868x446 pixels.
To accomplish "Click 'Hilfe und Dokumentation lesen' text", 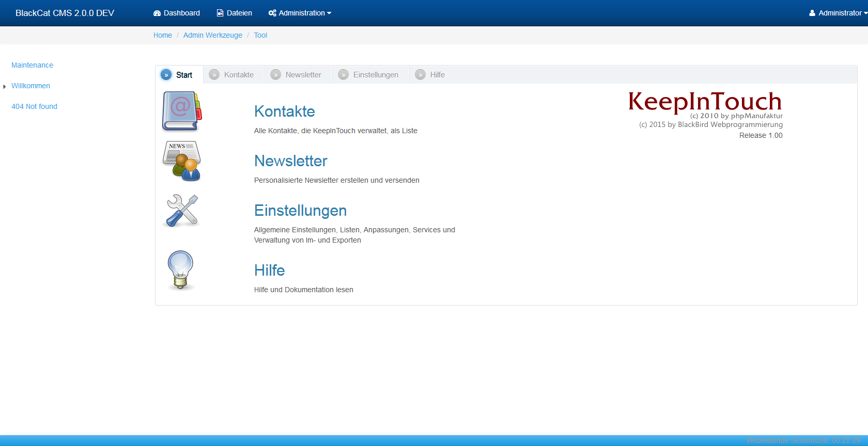I will point(304,290).
